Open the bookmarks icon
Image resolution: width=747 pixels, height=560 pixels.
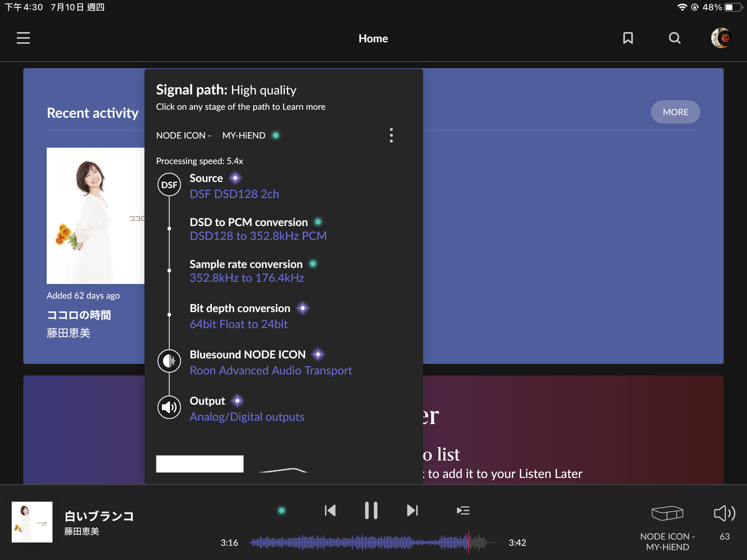628,38
